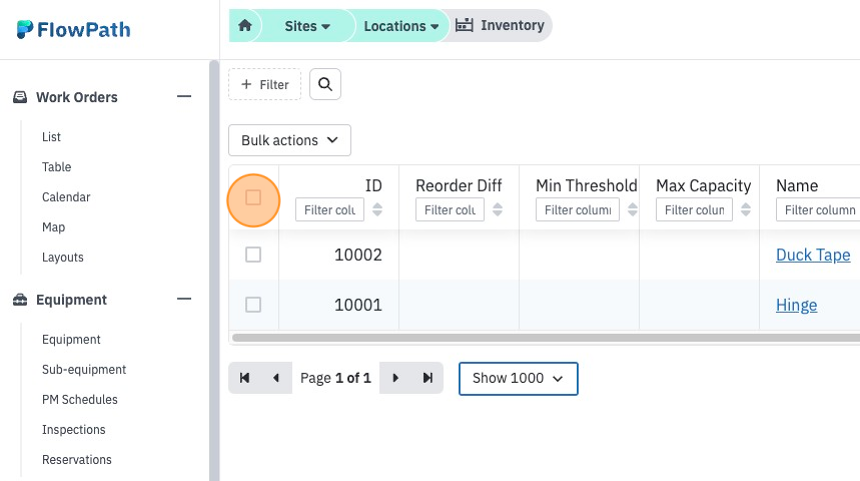Open Work Orders Table view
Viewport: 860px width, 481px height.
[56, 167]
